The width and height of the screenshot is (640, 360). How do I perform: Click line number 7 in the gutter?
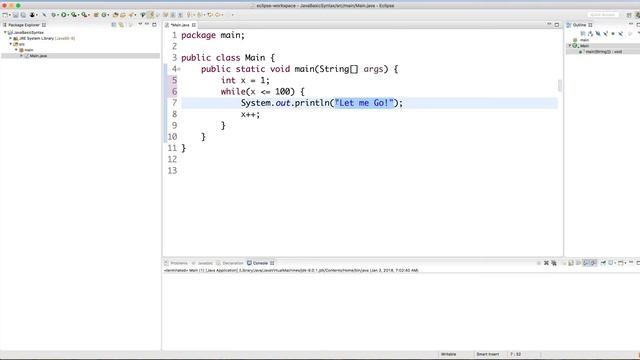174,103
